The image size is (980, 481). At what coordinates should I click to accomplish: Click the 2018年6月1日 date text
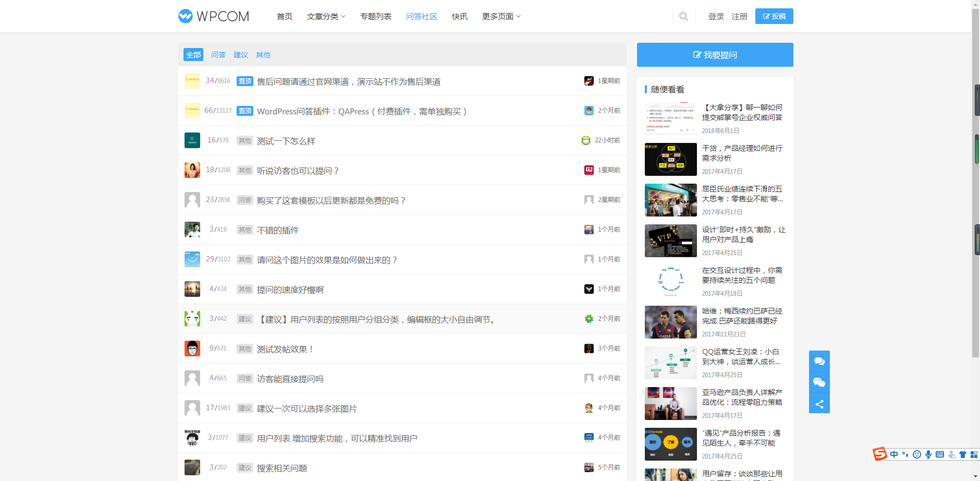tap(720, 130)
